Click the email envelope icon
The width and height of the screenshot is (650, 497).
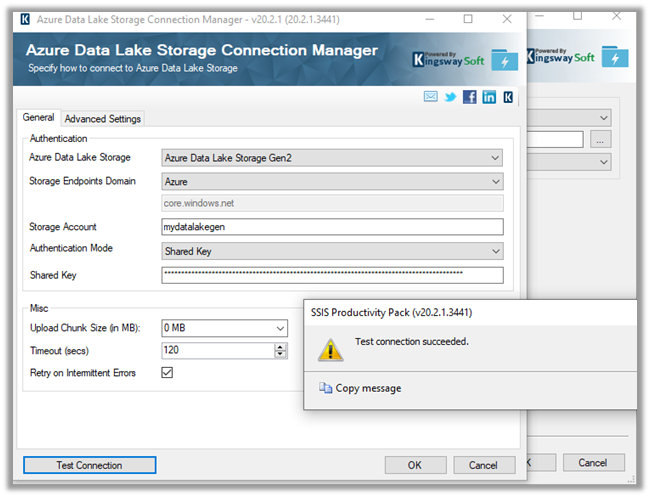[431, 97]
